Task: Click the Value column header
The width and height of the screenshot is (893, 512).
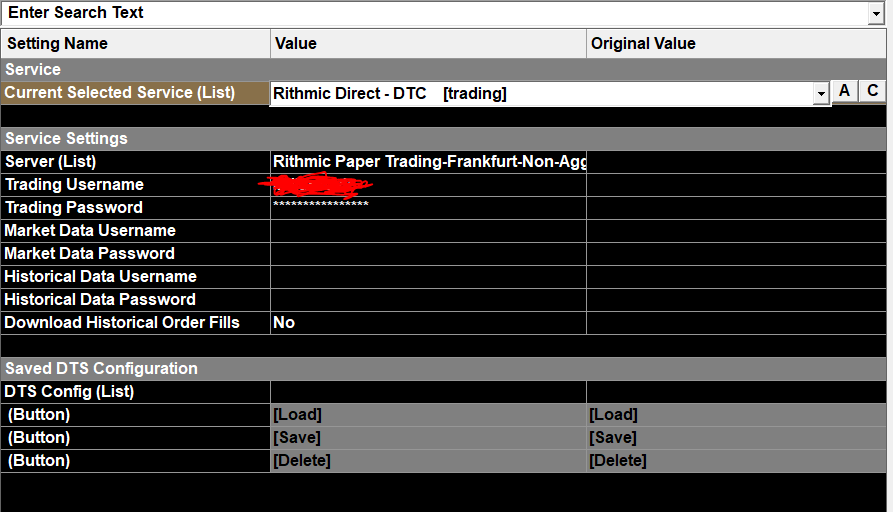Action: (x=428, y=44)
